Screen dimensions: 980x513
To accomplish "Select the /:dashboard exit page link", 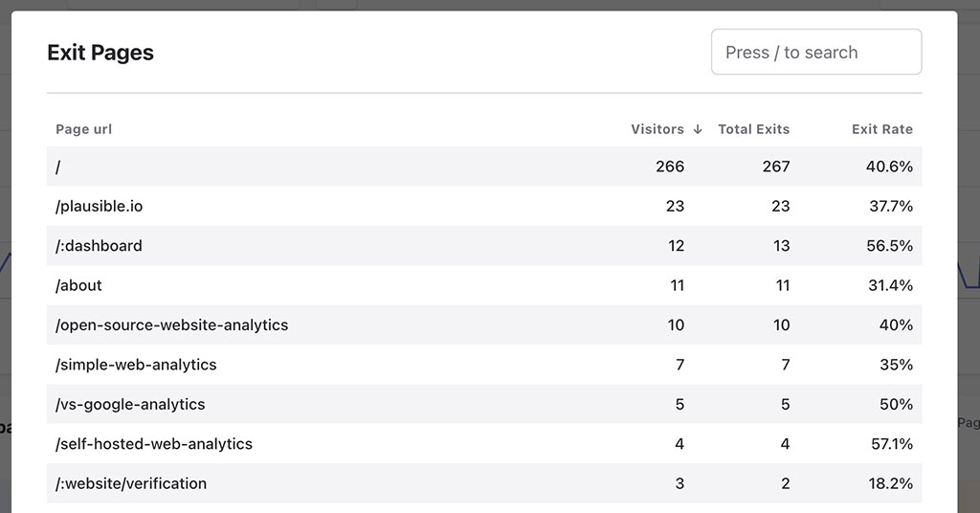I will point(99,246).
